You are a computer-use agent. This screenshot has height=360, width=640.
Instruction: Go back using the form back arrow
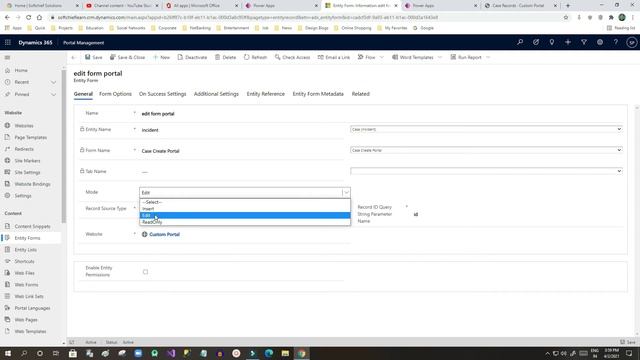coord(73,58)
